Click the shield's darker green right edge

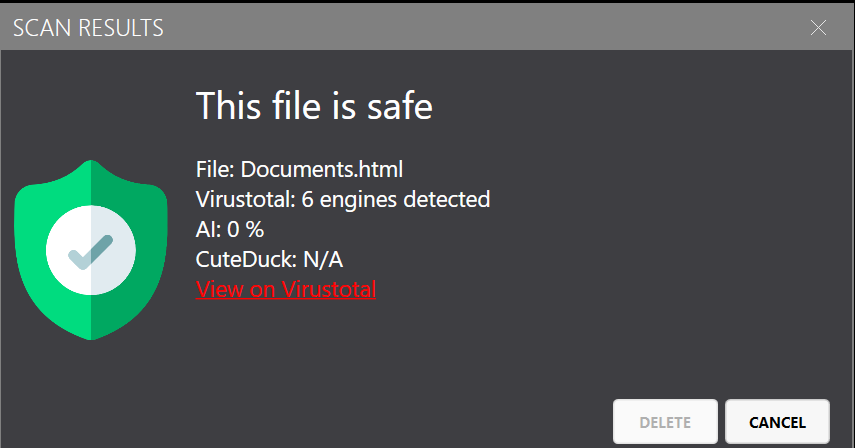pos(150,250)
